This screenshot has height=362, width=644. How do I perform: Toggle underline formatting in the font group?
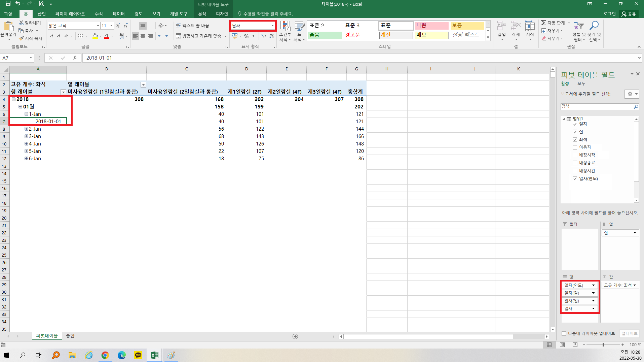tap(66, 36)
